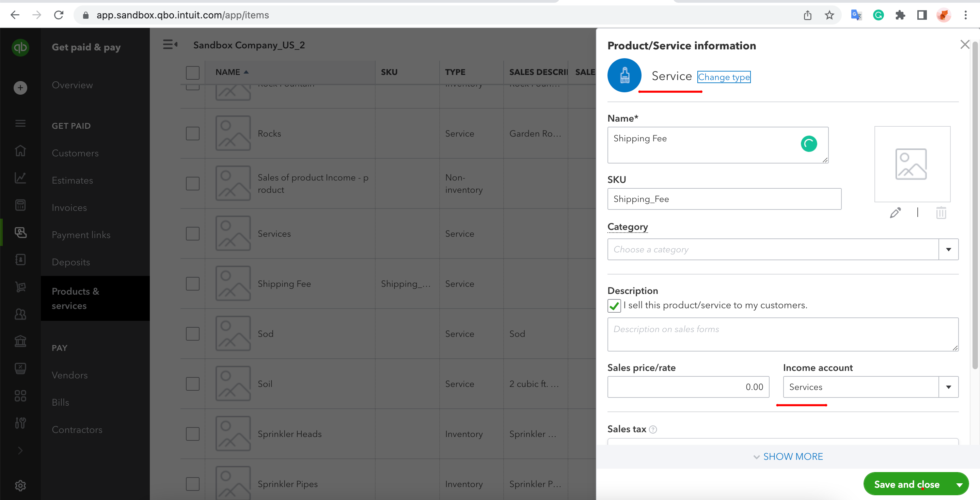The image size is (980, 500).
Task: Open the Income account dropdown arrow
Action: tap(948, 387)
